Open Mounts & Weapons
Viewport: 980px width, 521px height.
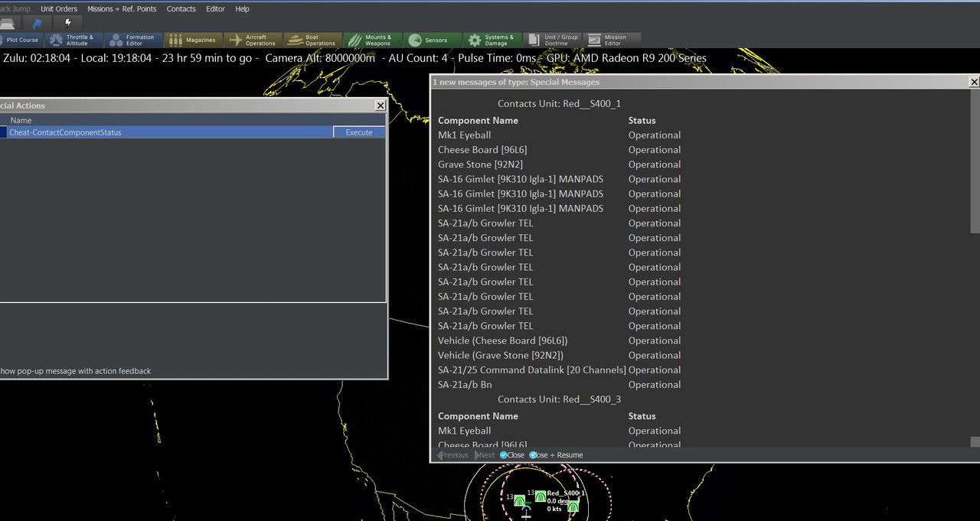[x=372, y=40]
